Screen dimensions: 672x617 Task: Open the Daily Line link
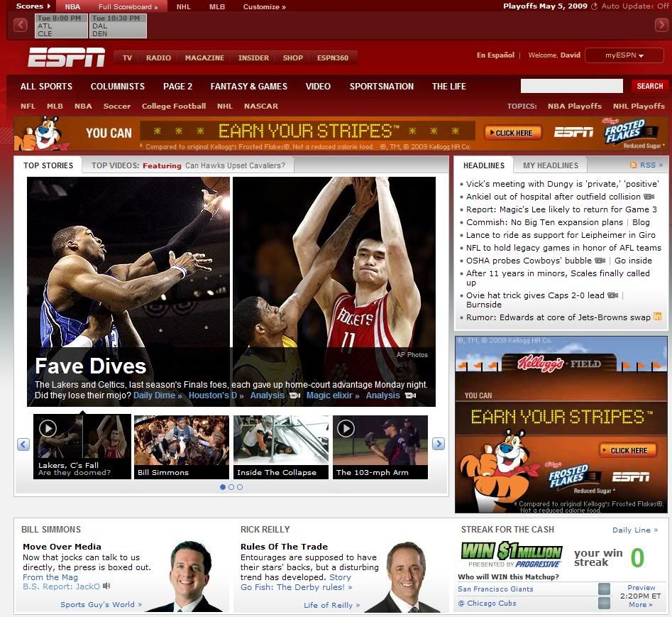[x=634, y=530]
